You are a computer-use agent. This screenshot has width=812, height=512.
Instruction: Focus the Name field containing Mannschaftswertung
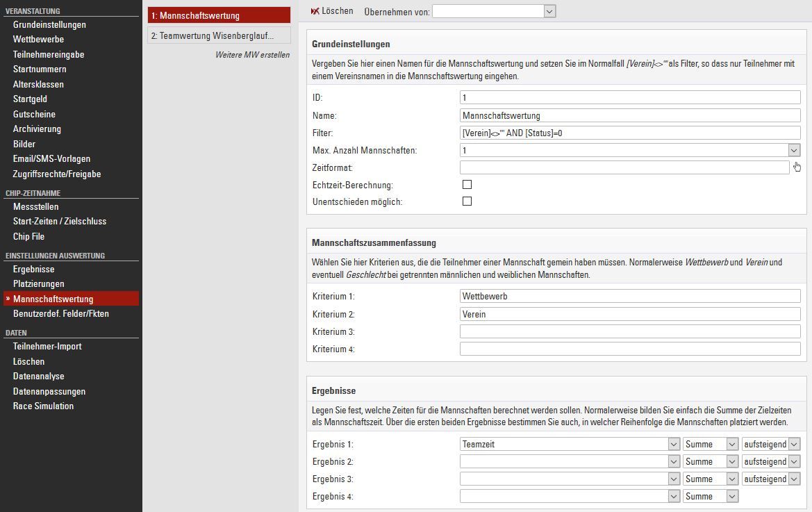pyautogui.click(x=629, y=115)
